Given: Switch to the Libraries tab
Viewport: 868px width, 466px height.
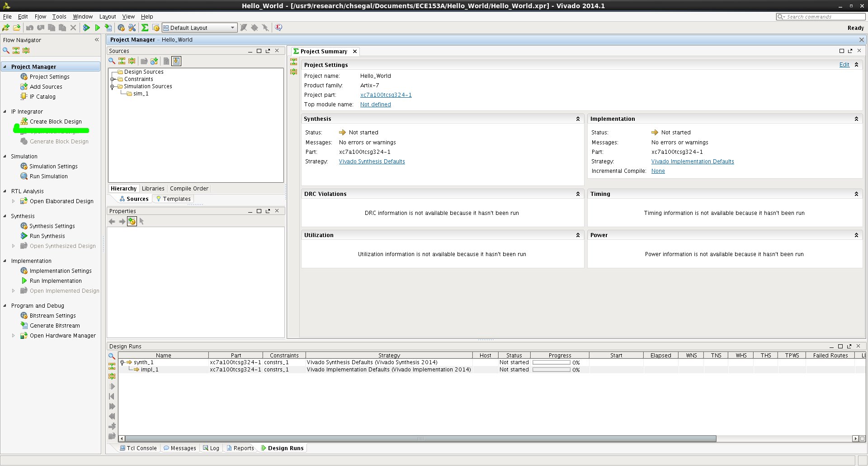Looking at the screenshot, I should [x=153, y=189].
